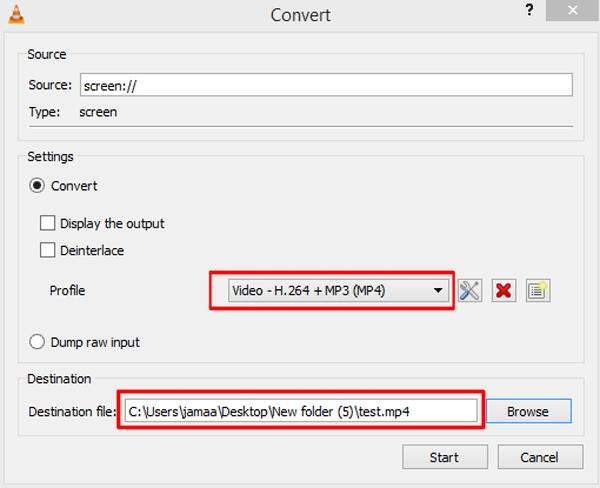Screen dimensions: 600x488
Task: Click the Browse button
Action: point(528,411)
